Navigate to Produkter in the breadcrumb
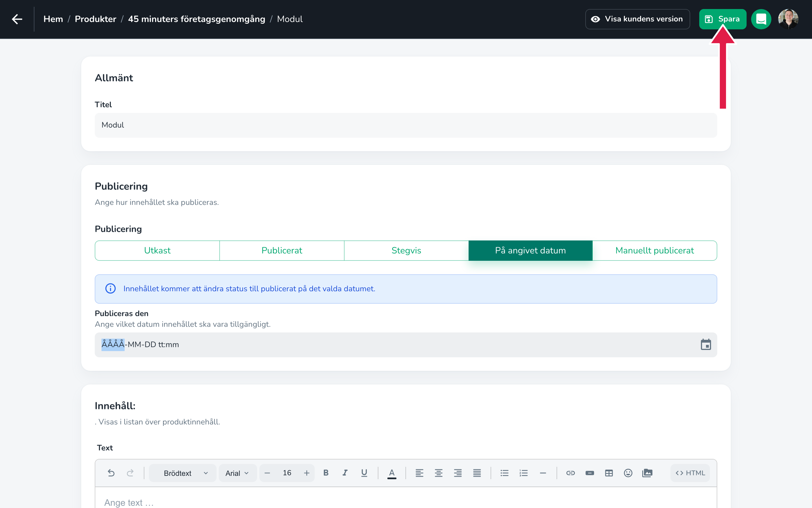812x508 pixels. click(x=96, y=19)
